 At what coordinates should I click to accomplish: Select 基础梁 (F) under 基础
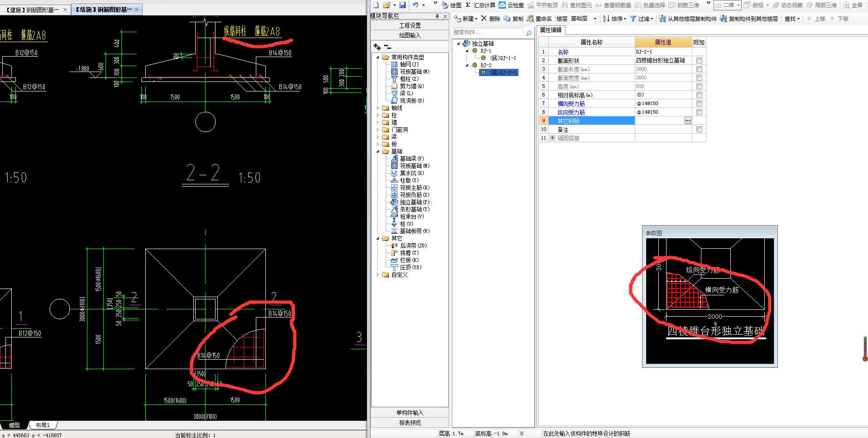click(408, 159)
